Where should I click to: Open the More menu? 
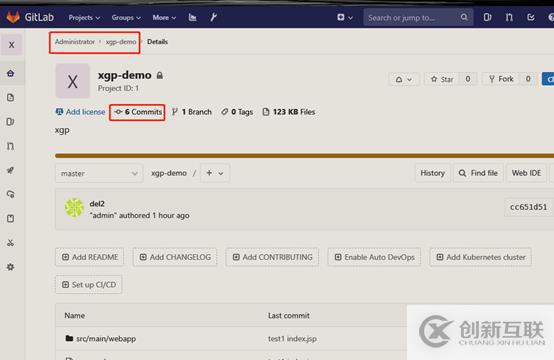164,17
